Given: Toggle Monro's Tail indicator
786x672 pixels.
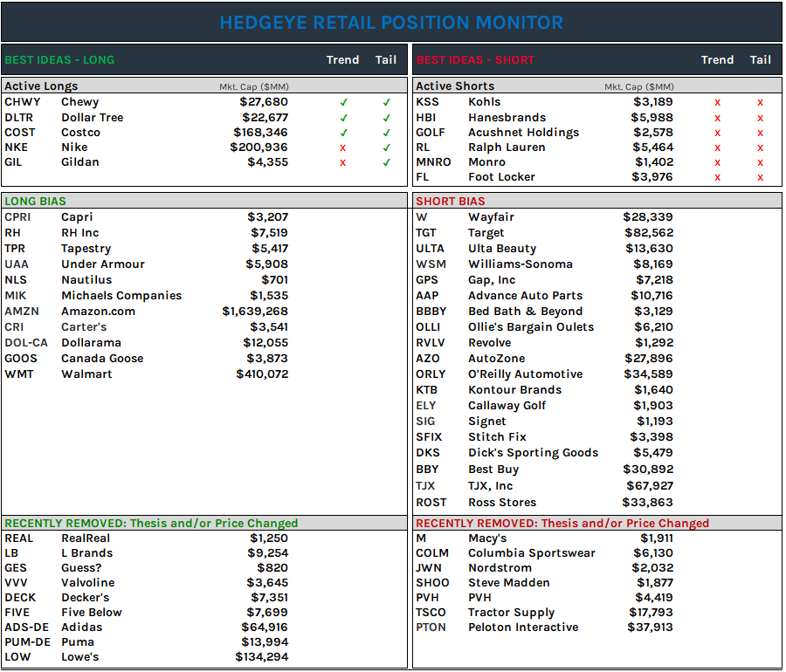Looking at the screenshot, I should 760,161.
